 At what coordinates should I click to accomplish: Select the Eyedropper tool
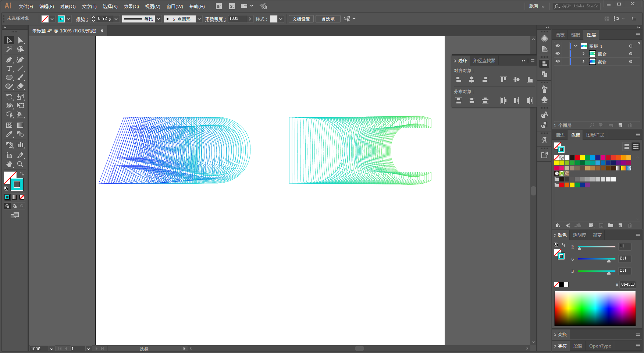pyautogui.click(x=9, y=134)
